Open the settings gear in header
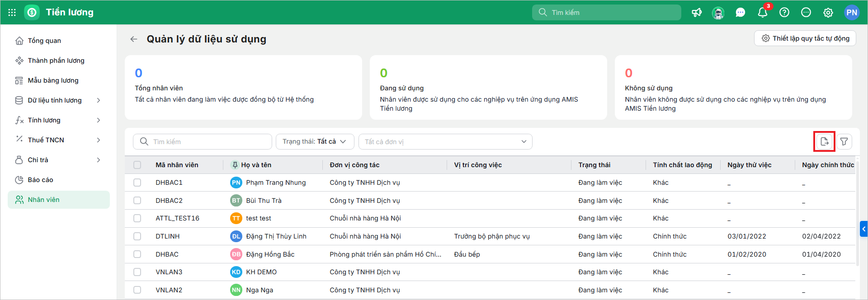The height and width of the screenshot is (300, 868). [x=828, y=13]
